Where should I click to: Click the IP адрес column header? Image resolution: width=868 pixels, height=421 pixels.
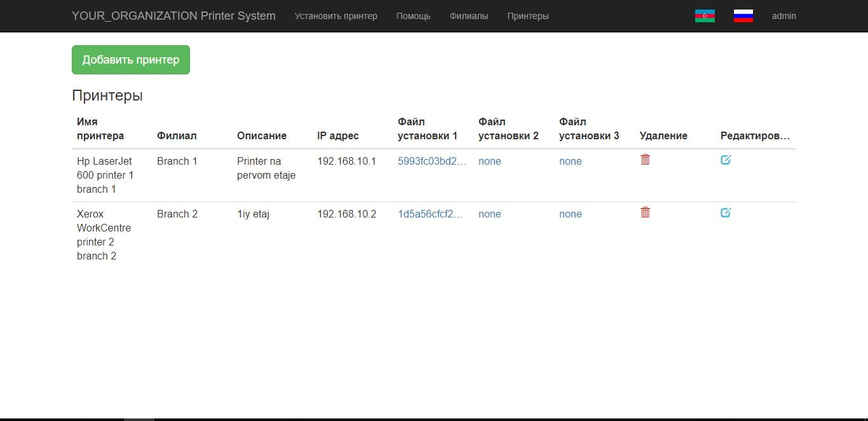click(x=338, y=135)
